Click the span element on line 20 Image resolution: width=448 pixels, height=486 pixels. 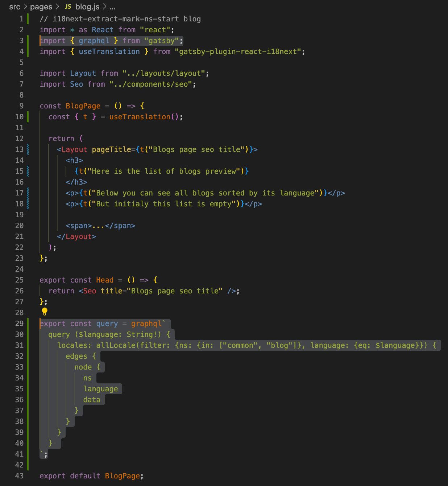pyautogui.click(x=100, y=226)
